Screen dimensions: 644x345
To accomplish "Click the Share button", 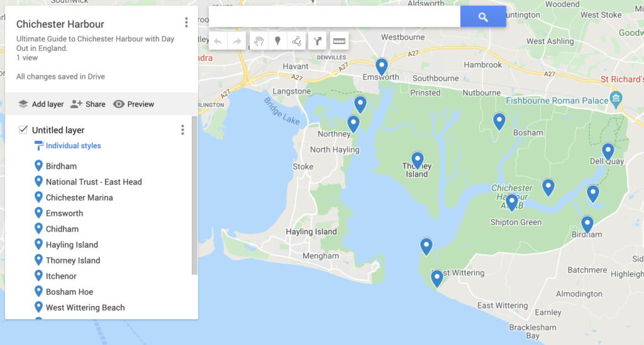I will pyautogui.click(x=88, y=104).
